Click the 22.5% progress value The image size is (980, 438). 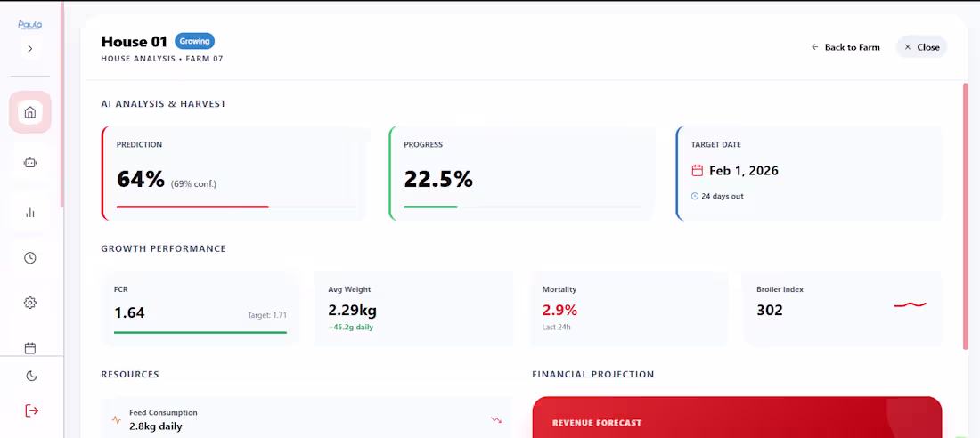(438, 179)
